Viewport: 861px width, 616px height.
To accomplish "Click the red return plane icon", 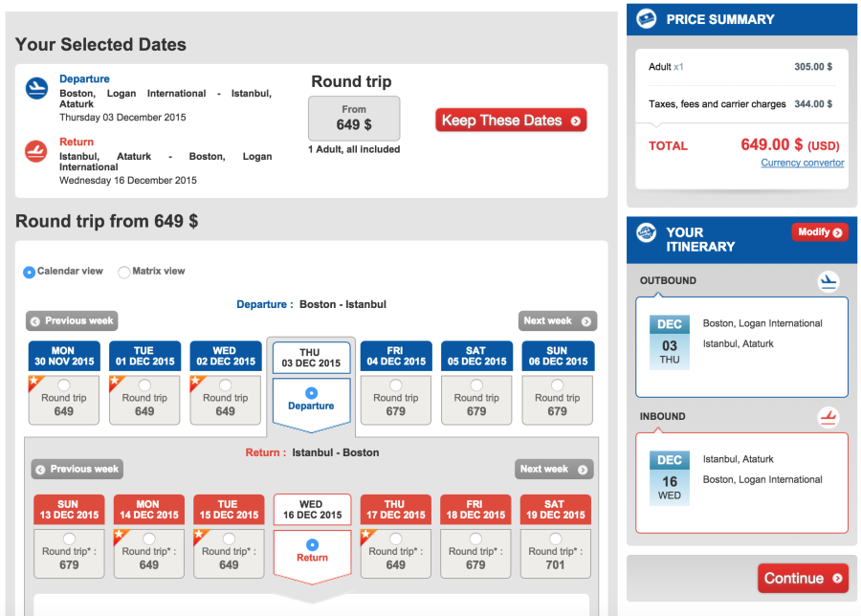I will [36, 151].
